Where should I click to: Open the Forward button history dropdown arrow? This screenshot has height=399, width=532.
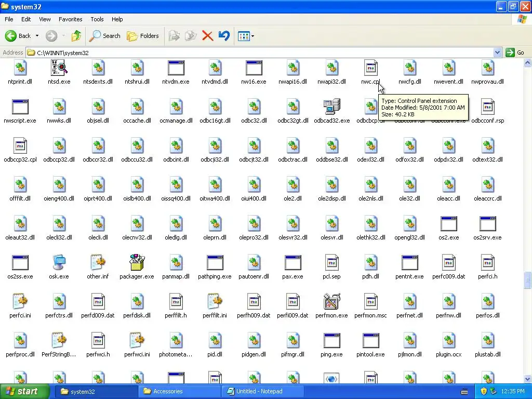(x=63, y=36)
